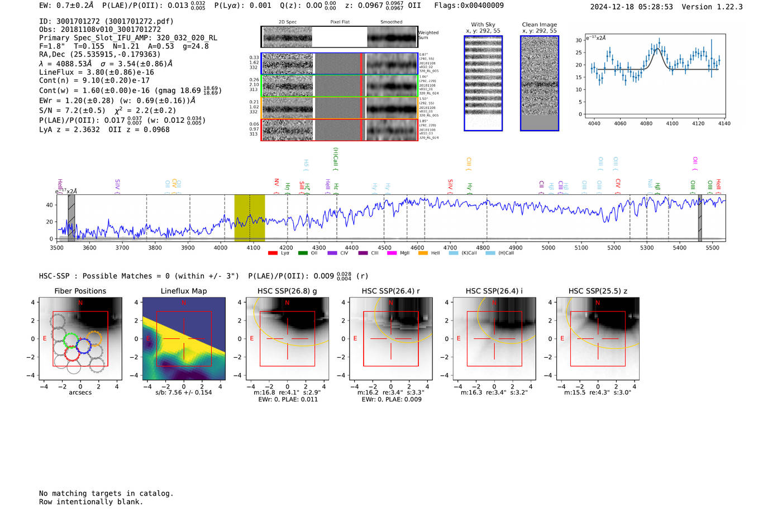Click the m:16.8 re:4.1" s:2.9" label
Image resolution: width=782 pixels, height=532 pixels.
coord(288,392)
